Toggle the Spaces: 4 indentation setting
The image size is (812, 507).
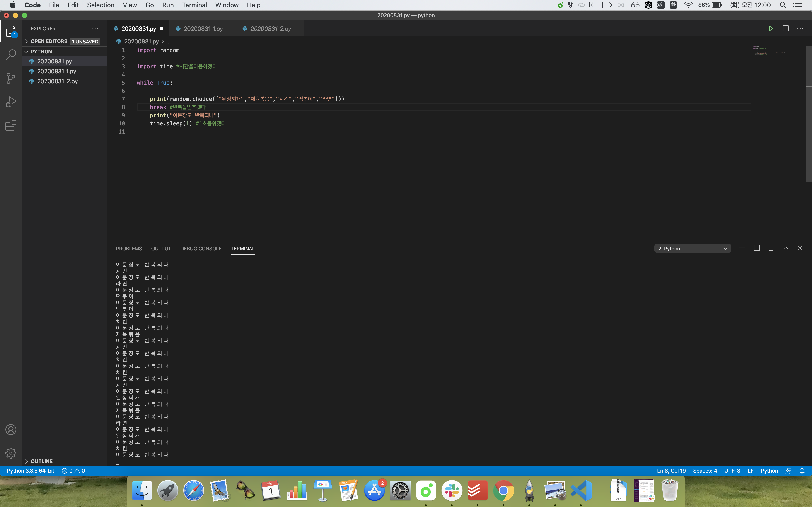705,471
